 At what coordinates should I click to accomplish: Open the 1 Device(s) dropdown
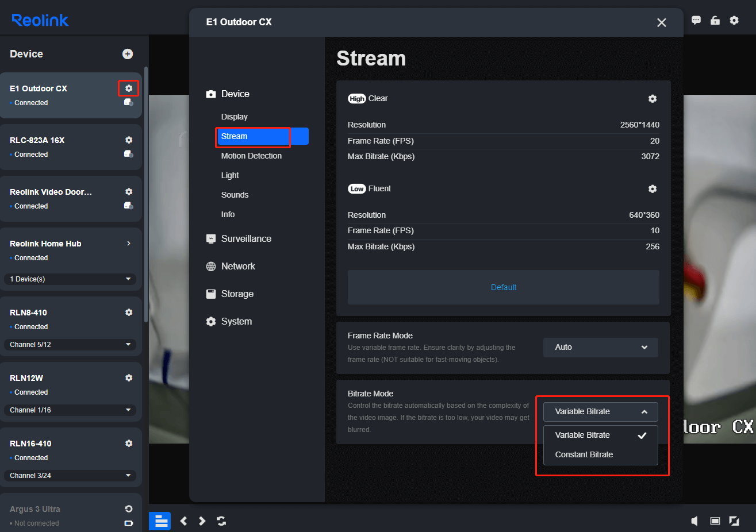(x=70, y=279)
